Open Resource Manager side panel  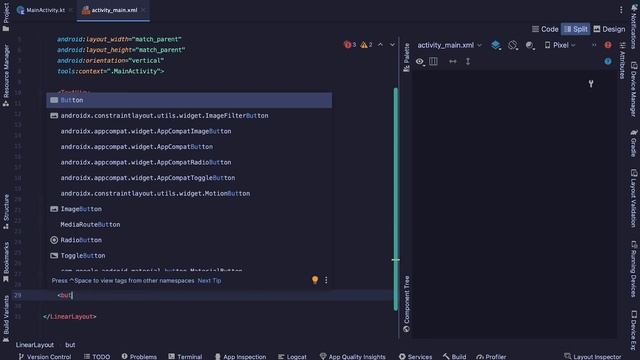[6, 76]
